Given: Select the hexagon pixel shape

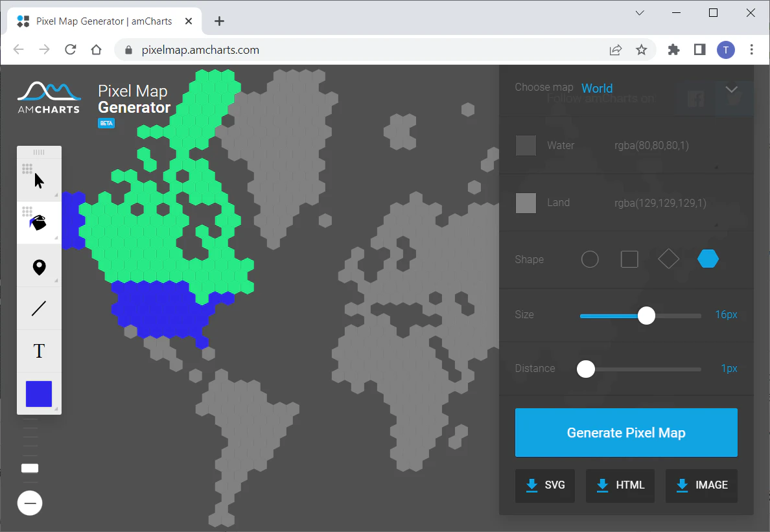Looking at the screenshot, I should tap(708, 259).
